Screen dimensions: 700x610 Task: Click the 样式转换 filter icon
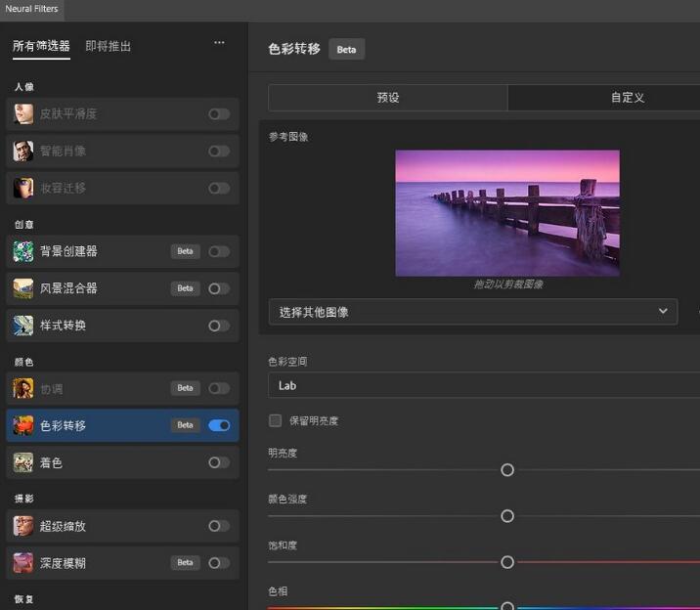pyautogui.click(x=23, y=326)
